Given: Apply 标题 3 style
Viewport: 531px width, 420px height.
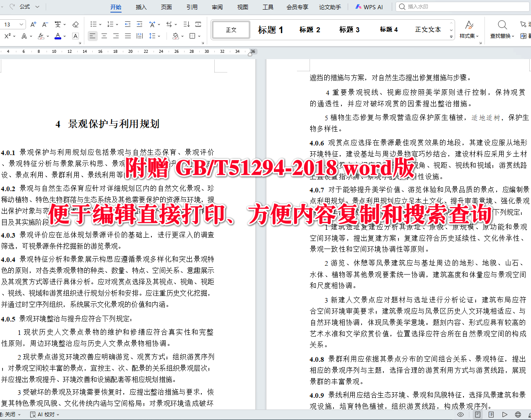Looking at the screenshot, I should [349, 30].
